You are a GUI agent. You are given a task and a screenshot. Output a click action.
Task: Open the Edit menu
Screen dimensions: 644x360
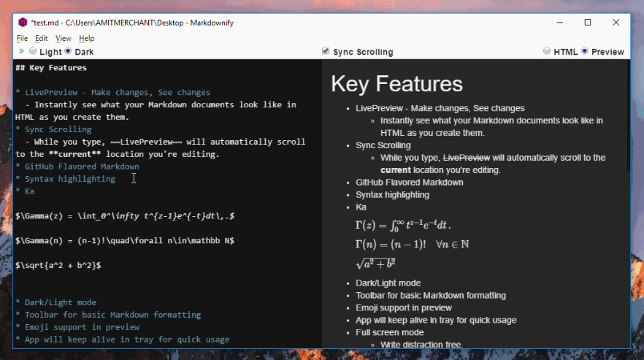(x=41, y=38)
